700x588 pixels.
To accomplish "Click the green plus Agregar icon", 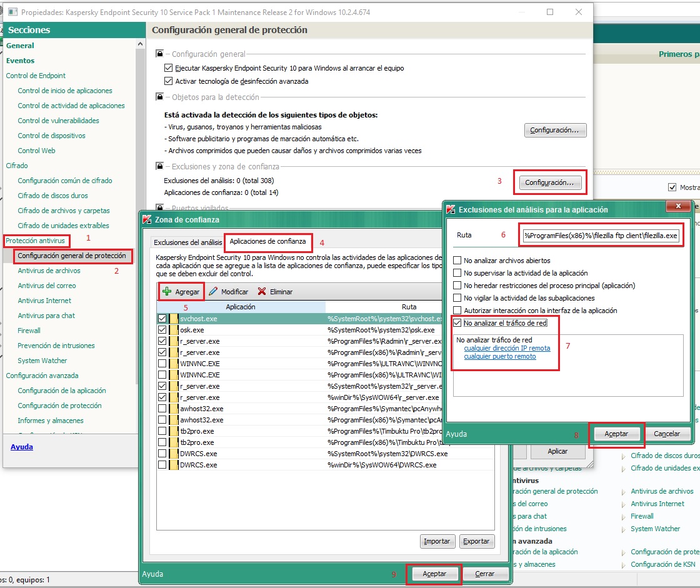I will tap(167, 292).
